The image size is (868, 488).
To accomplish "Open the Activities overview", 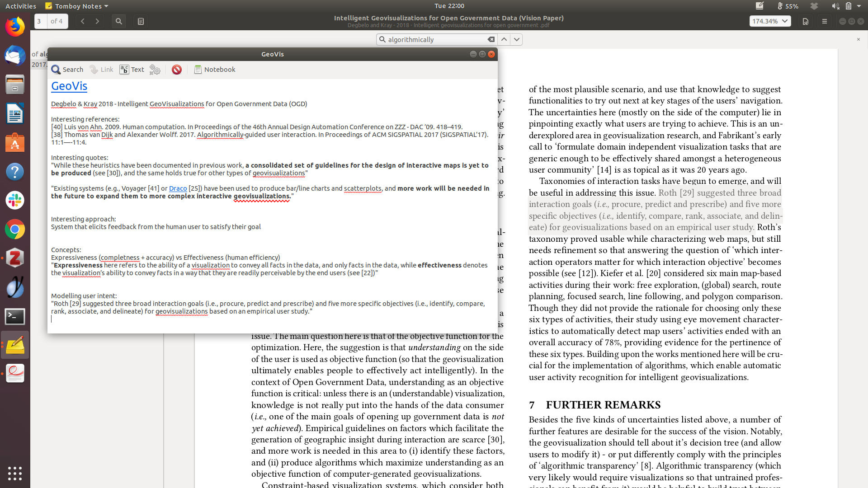I will pos(21,6).
